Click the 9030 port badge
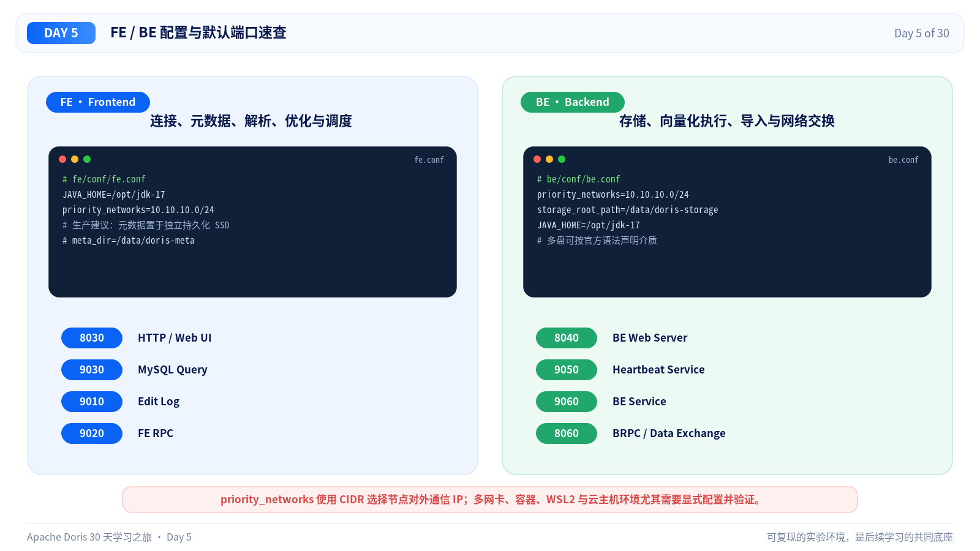Viewport: 980px width, 551px height. click(92, 370)
